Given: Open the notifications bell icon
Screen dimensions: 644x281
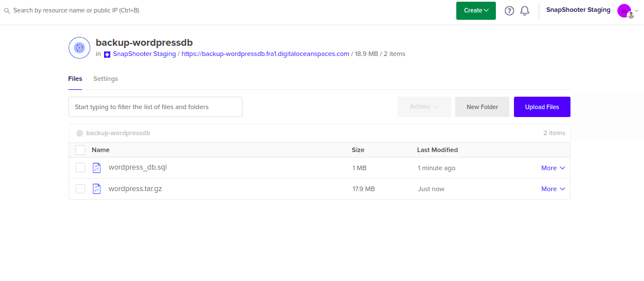Looking at the screenshot, I should coord(525,11).
